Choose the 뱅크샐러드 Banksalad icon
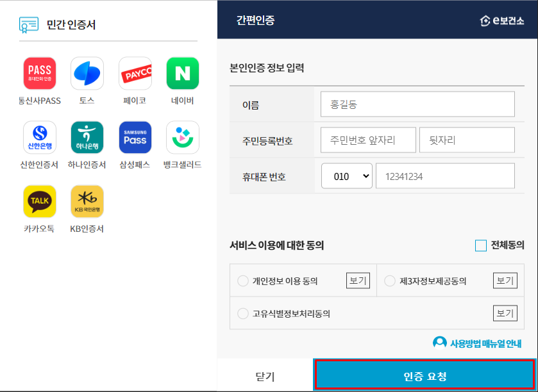This screenshot has height=392, width=538. tap(183, 138)
